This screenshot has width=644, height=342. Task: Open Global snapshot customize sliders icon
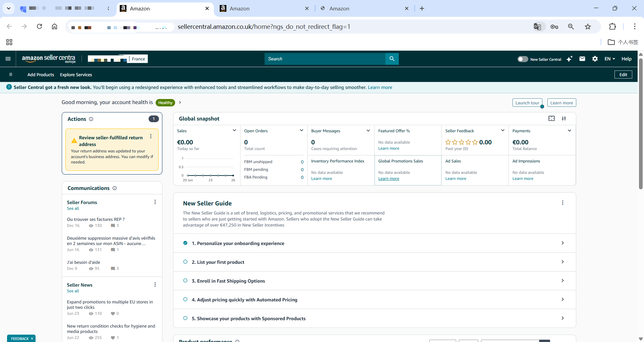(x=564, y=118)
